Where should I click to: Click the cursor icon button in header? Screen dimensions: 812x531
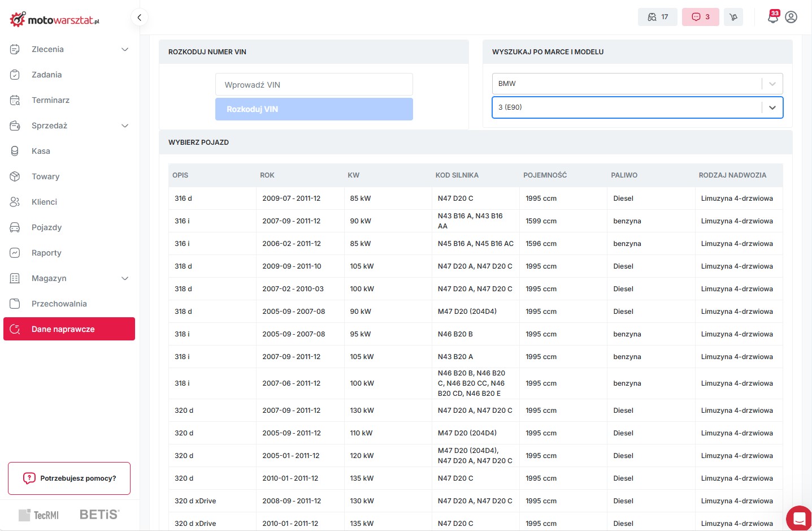(733, 17)
